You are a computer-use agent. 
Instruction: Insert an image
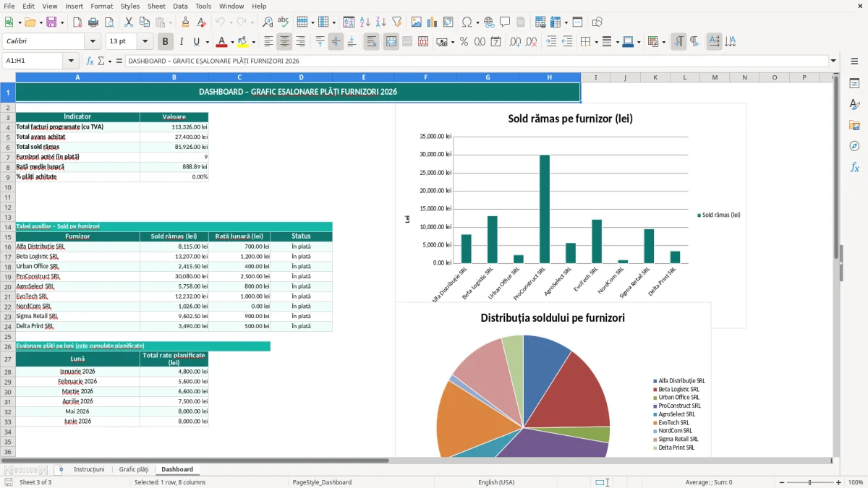click(416, 22)
